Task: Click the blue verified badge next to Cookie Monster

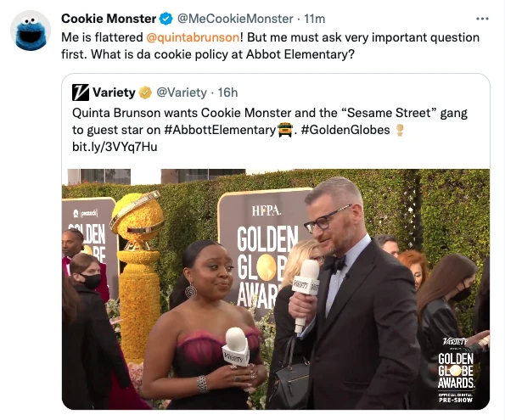Action: click(166, 19)
